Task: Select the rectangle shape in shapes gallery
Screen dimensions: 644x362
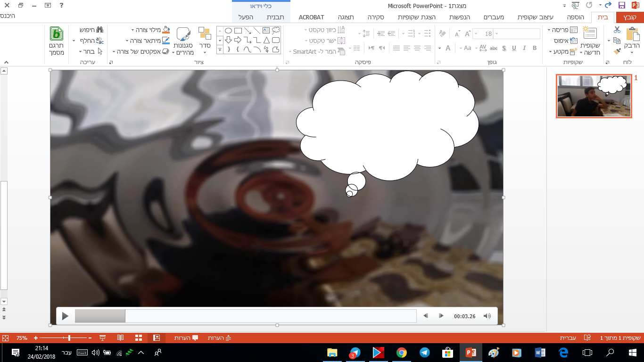Action: [238, 31]
